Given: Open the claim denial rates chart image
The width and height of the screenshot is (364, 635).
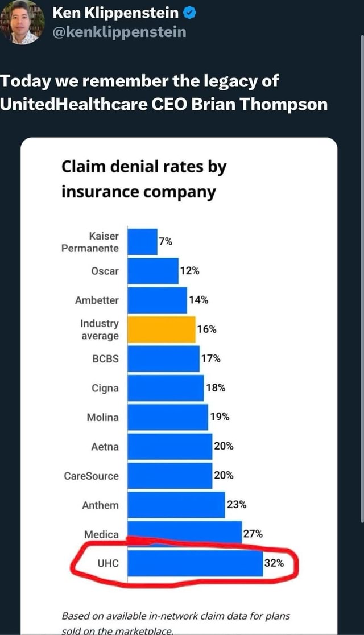Looking at the screenshot, I should pyautogui.click(x=179, y=386).
